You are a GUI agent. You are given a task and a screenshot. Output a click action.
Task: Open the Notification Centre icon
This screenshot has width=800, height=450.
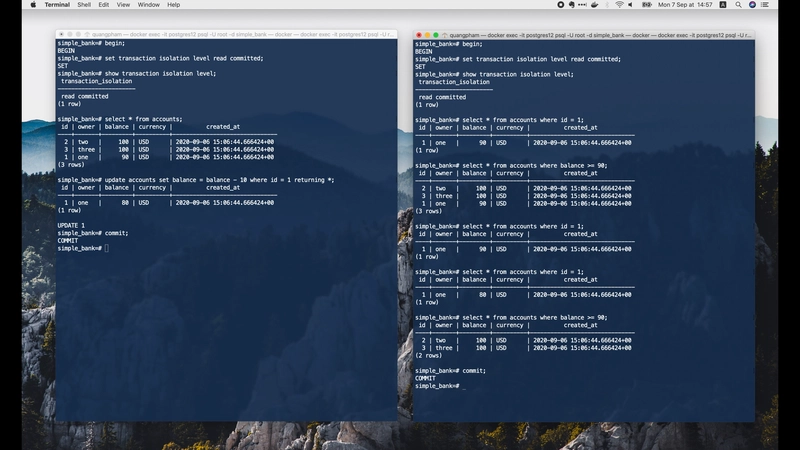pos(765,5)
